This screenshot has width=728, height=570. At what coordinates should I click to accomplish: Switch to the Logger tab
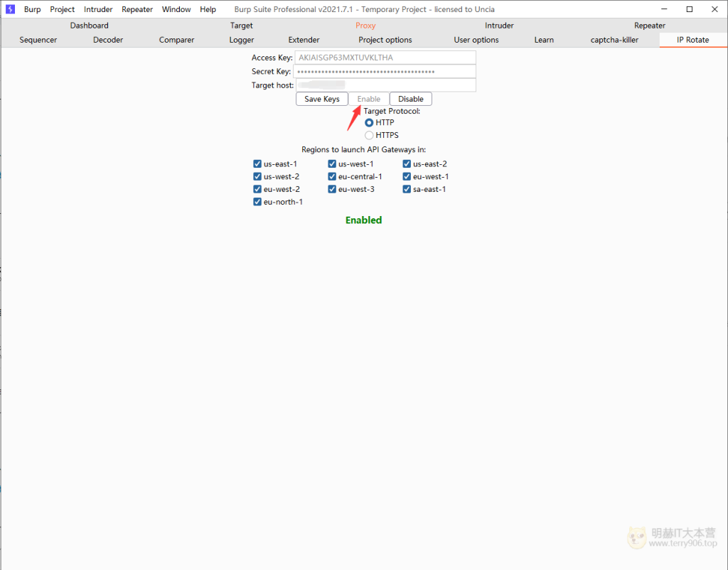pos(242,40)
